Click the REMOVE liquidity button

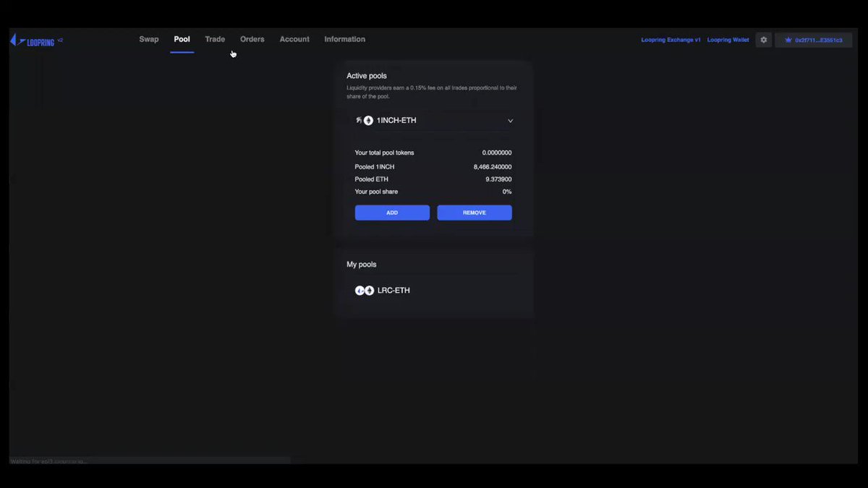tap(475, 213)
